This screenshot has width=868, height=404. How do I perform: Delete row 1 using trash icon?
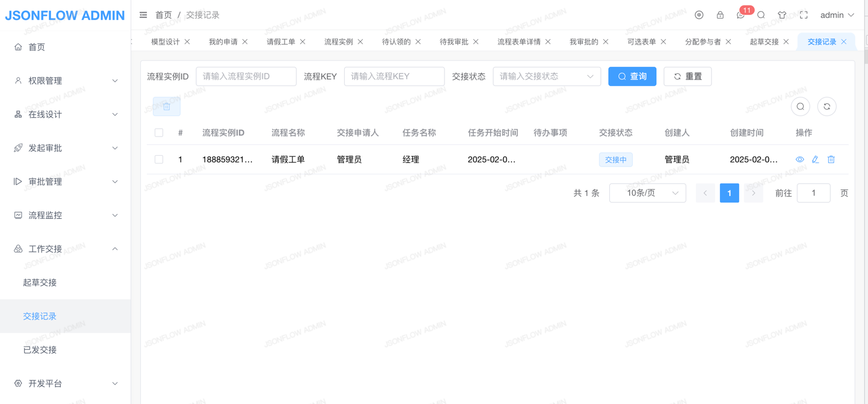coord(831,159)
